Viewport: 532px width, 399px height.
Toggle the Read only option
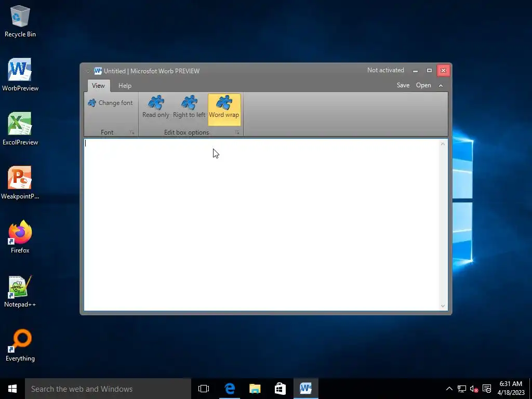156,107
